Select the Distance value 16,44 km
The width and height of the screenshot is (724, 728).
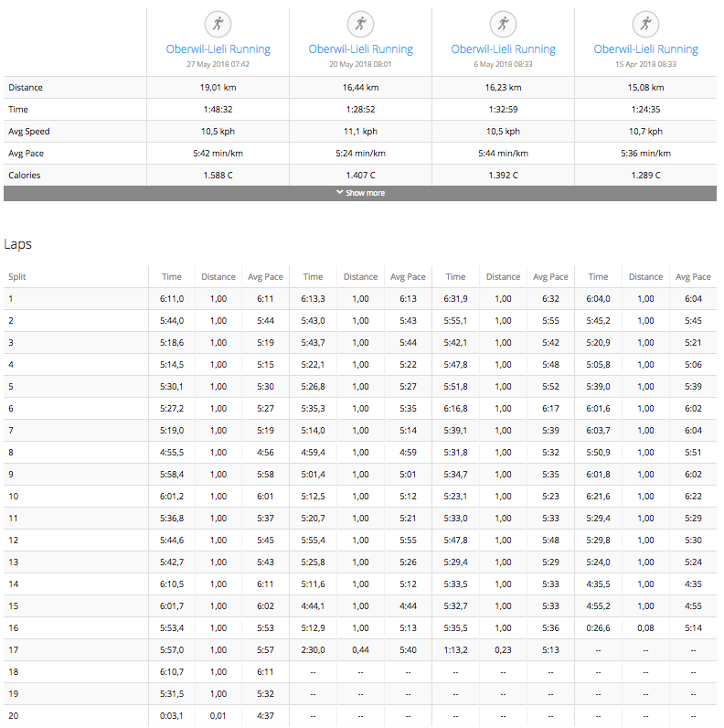(x=360, y=87)
